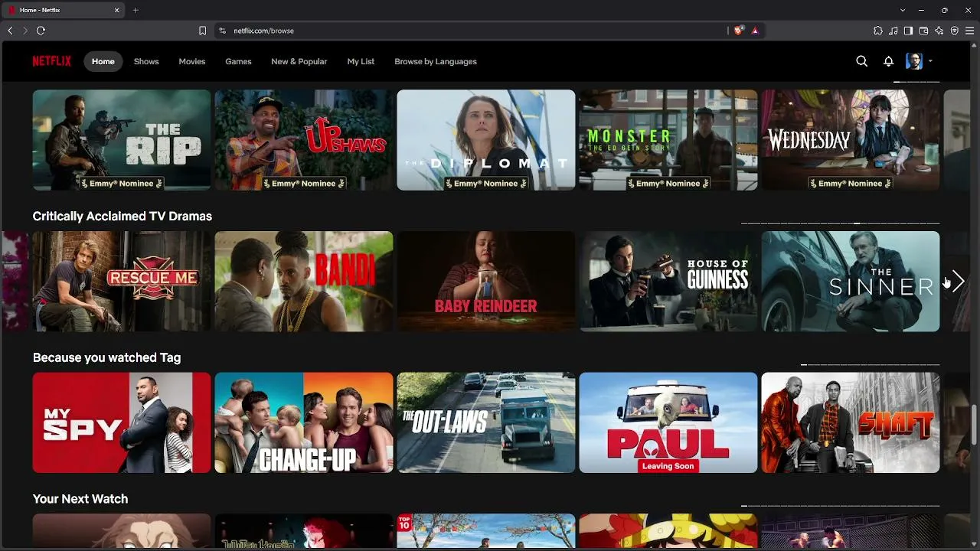Open the Movies menu item

(x=192, y=61)
